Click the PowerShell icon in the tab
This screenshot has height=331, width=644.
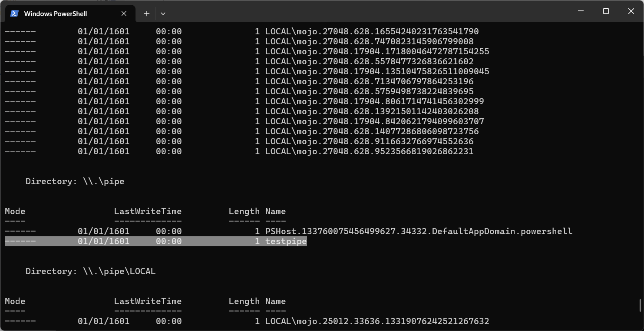point(14,13)
